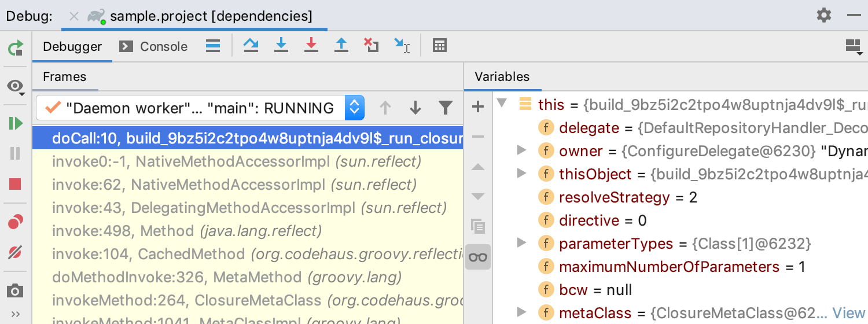Image resolution: width=868 pixels, height=324 pixels.
Task: Click the Step Into icon
Action: click(x=281, y=46)
